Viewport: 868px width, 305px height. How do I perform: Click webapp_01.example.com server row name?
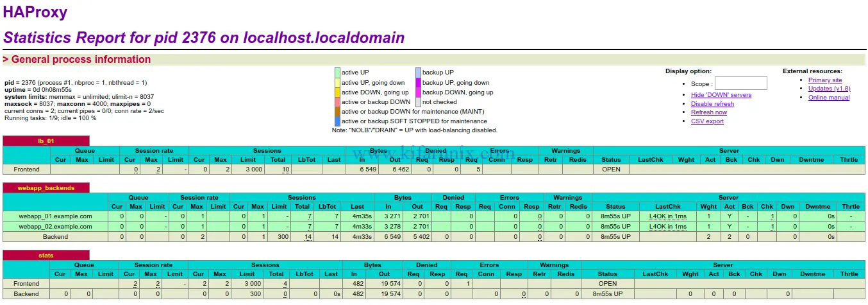(x=55, y=216)
